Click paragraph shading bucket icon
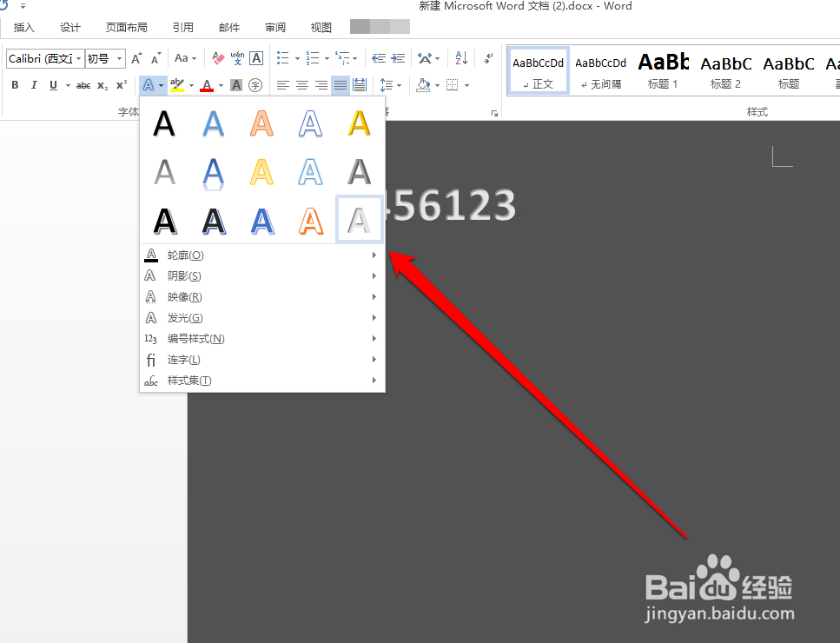The width and height of the screenshot is (840, 643). tap(424, 85)
